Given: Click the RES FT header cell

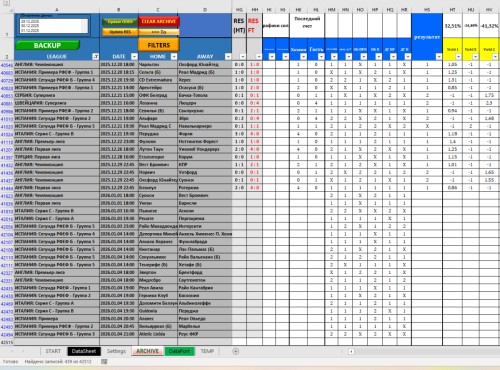Looking at the screenshot, I should tap(254, 26).
